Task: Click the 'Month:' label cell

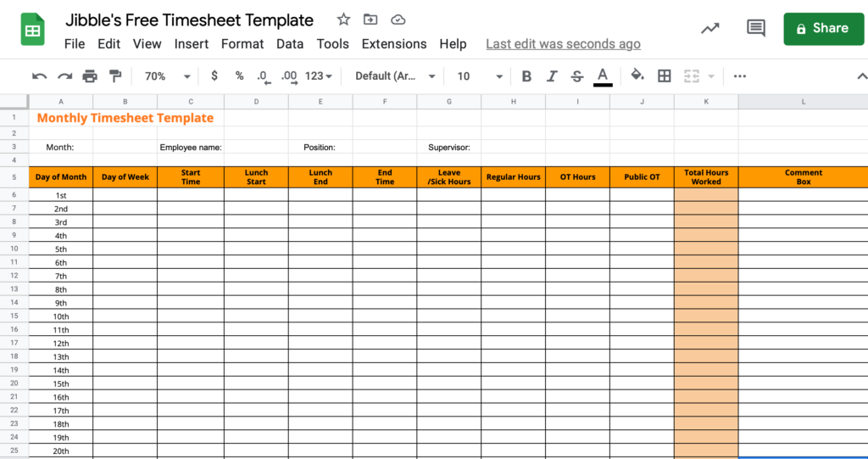Action: click(x=61, y=147)
